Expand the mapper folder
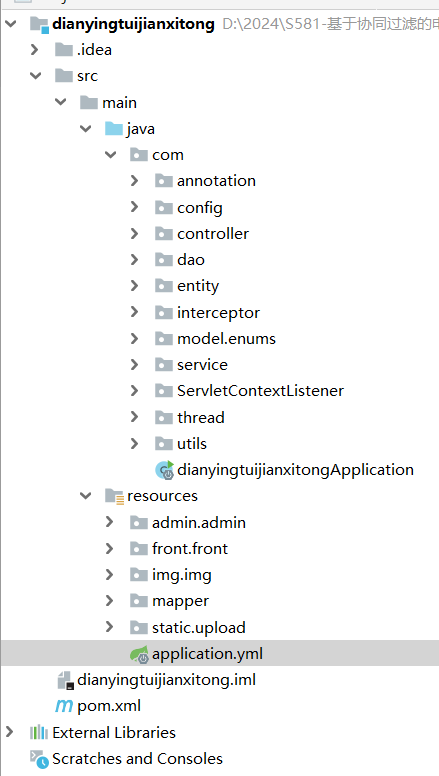Image resolution: width=439 pixels, height=776 pixels. 109,601
